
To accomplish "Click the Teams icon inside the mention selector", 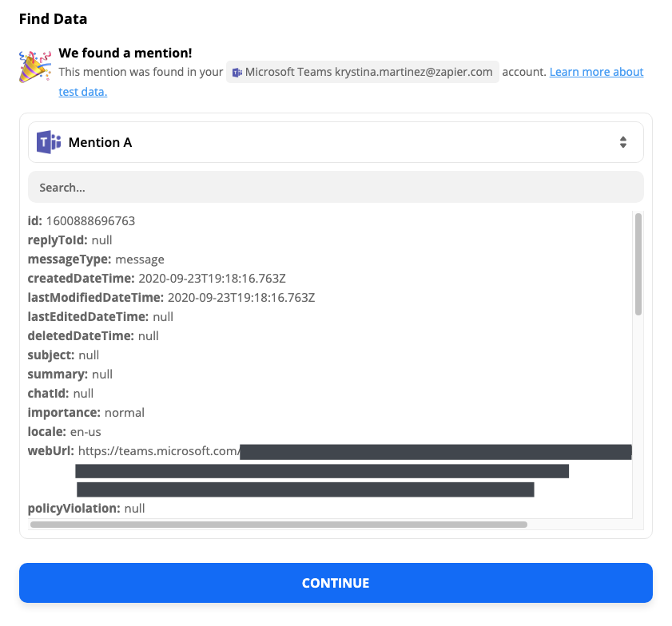I will (x=49, y=141).
